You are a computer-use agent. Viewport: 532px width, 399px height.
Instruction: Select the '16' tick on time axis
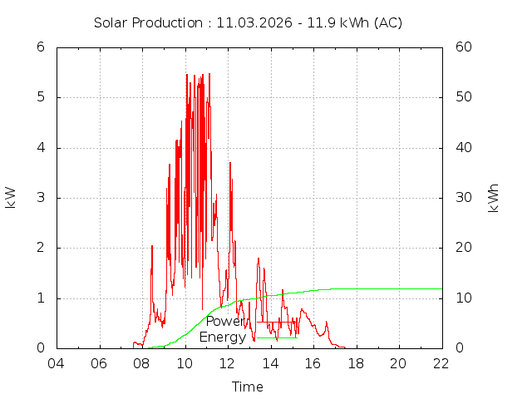coord(313,363)
